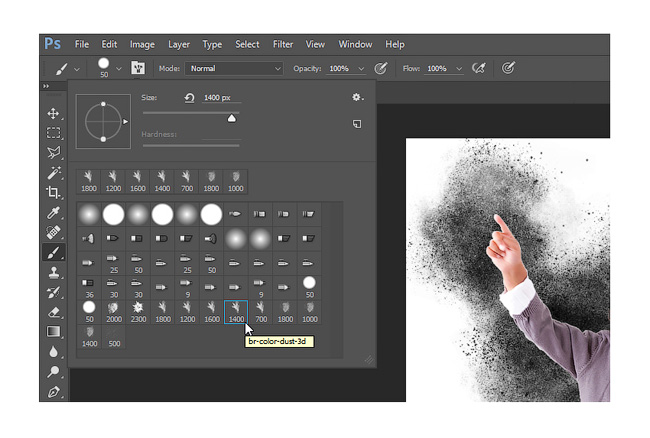Select the Clone Stamp tool

(53, 272)
